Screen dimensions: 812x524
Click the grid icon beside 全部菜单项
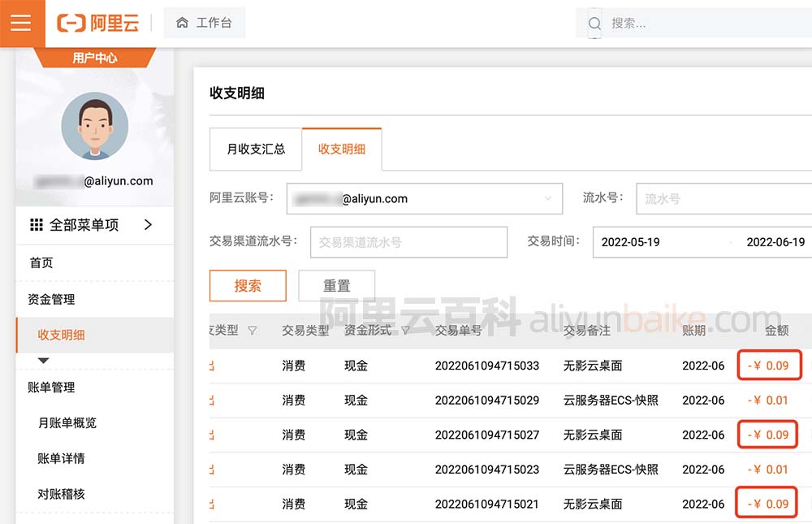(x=37, y=224)
